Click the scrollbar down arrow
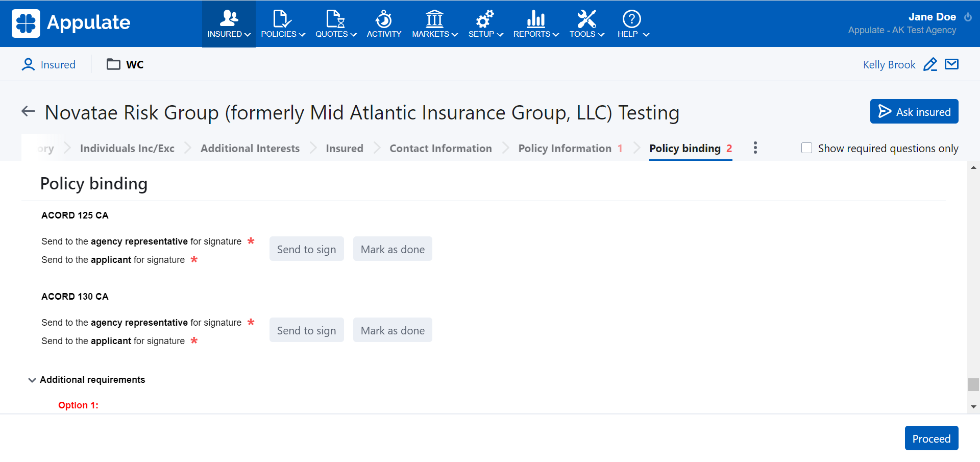This screenshot has height=462, width=980. click(x=973, y=407)
